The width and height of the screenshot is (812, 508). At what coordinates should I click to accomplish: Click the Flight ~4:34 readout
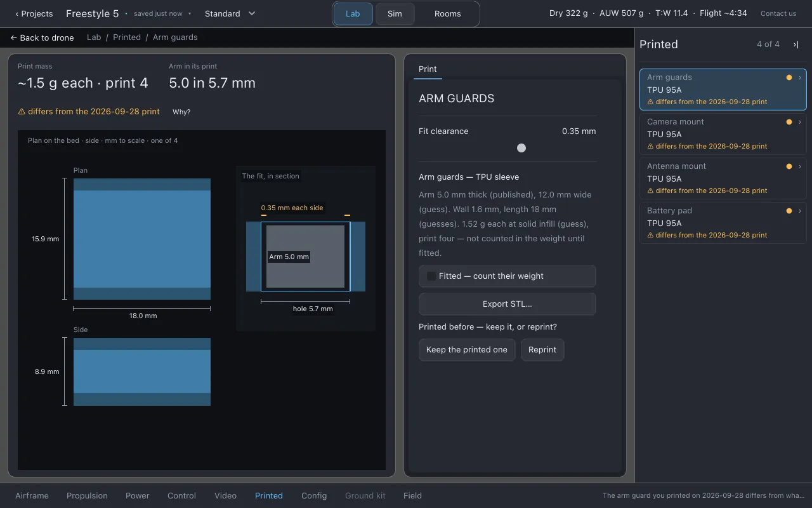tap(723, 13)
